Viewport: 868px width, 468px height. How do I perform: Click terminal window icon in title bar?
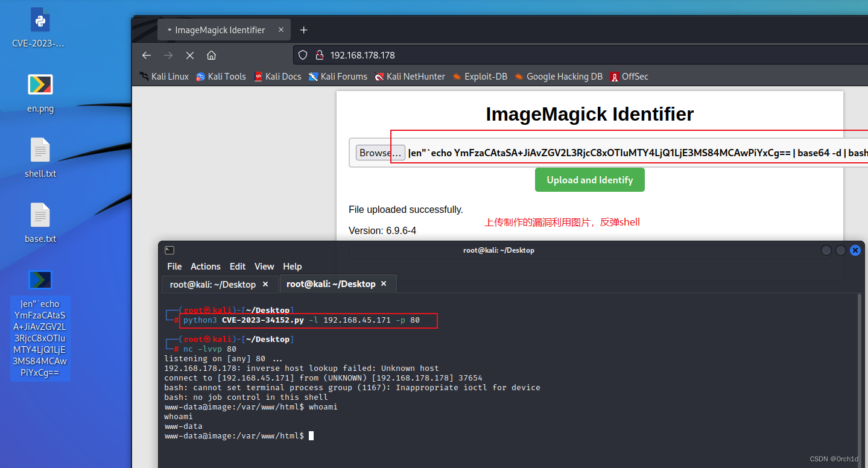tap(169, 250)
